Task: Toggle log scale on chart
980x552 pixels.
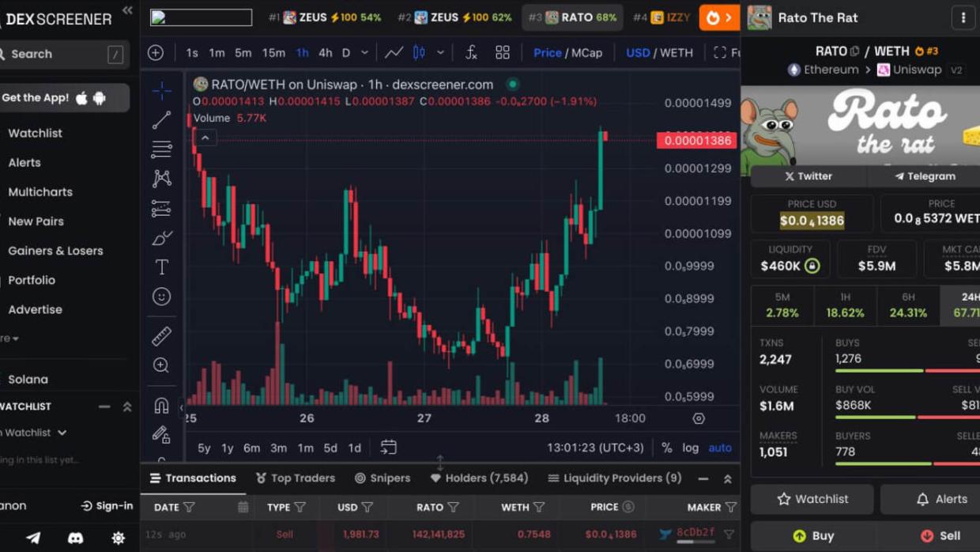Action: pos(691,448)
